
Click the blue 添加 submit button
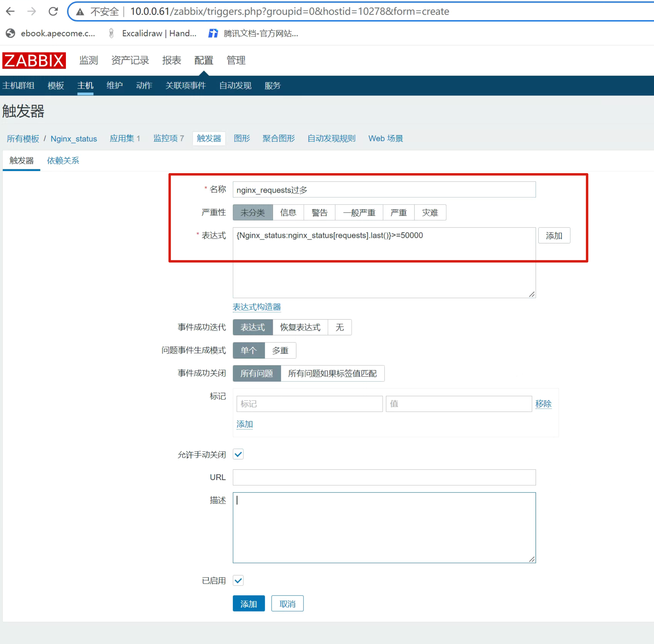coord(248,604)
